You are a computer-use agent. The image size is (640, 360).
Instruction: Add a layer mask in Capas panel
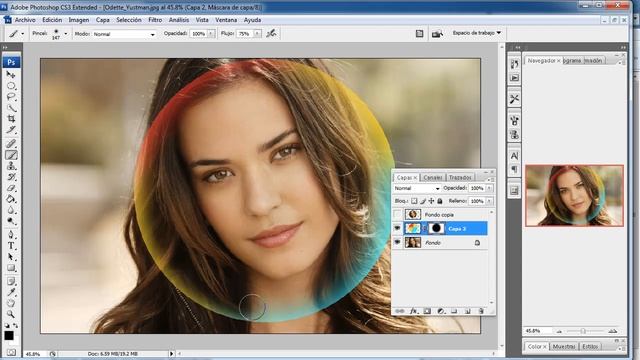coord(427,311)
